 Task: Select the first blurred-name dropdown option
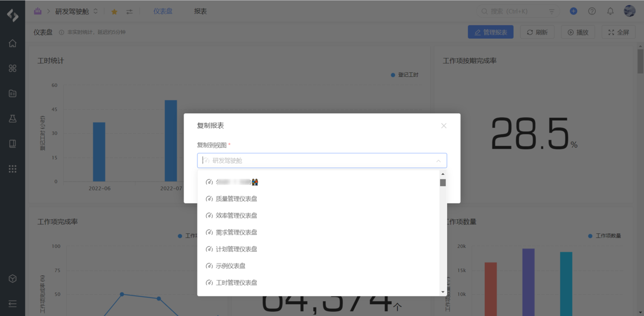coord(318,182)
